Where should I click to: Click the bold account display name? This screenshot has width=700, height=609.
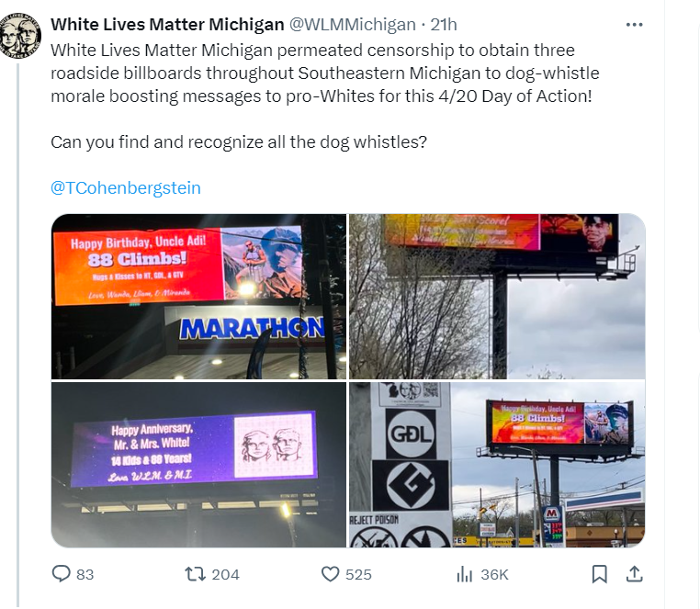pyautogui.click(x=167, y=25)
